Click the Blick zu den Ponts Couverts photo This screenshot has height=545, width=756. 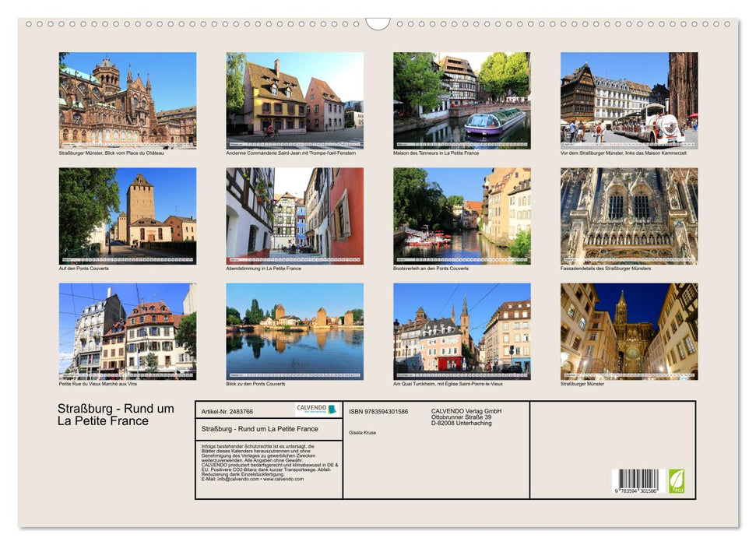click(294, 332)
